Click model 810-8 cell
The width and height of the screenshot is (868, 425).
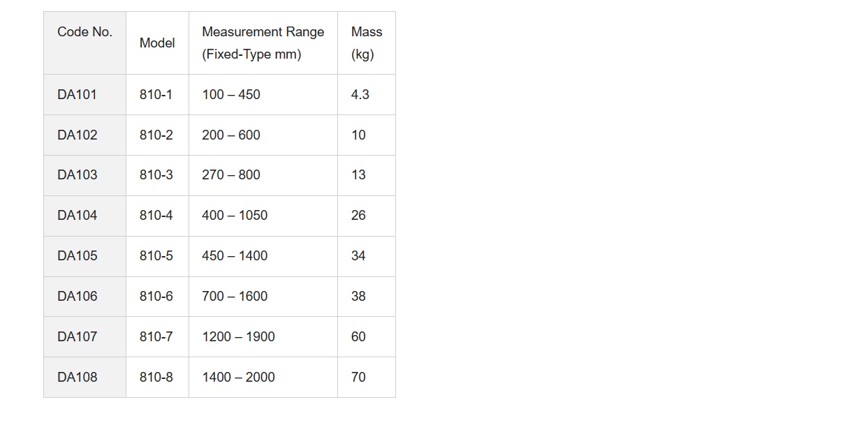tap(157, 377)
